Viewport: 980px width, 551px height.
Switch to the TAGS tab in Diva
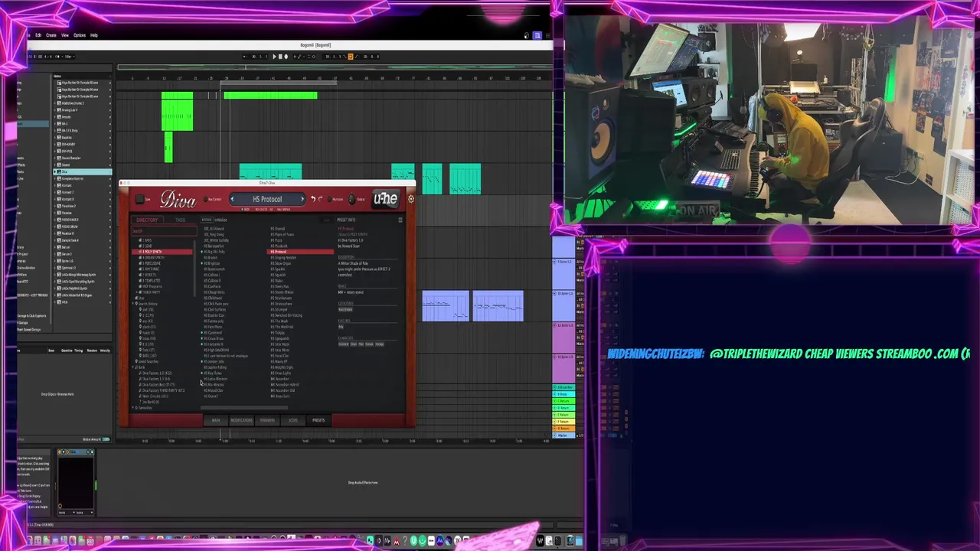point(180,220)
